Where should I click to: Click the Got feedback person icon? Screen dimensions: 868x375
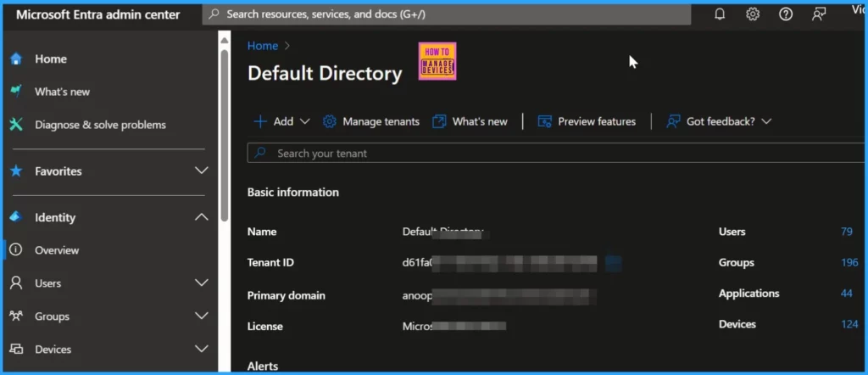coord(673,121)
